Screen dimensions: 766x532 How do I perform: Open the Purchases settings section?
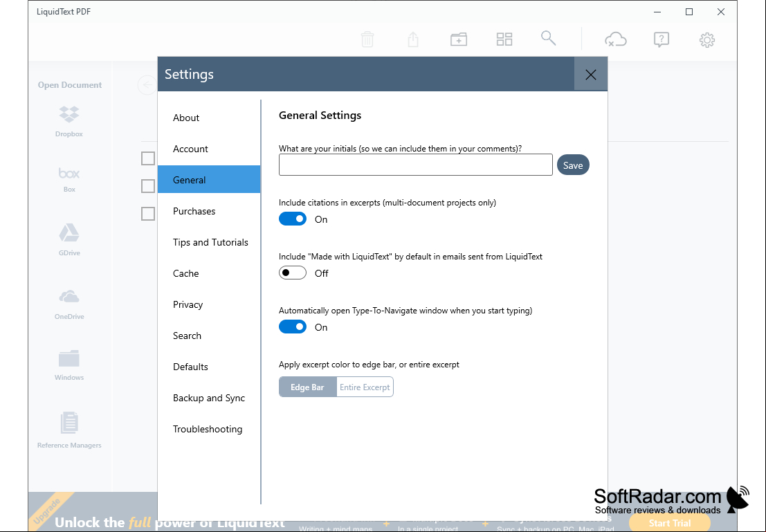pos(209,211)
